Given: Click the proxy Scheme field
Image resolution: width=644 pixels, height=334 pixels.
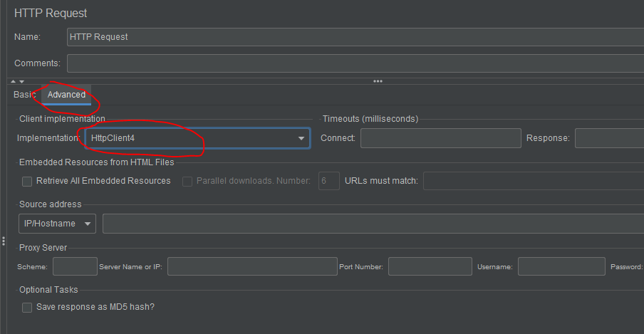Looking at the screenshot, I should point(76,266).
